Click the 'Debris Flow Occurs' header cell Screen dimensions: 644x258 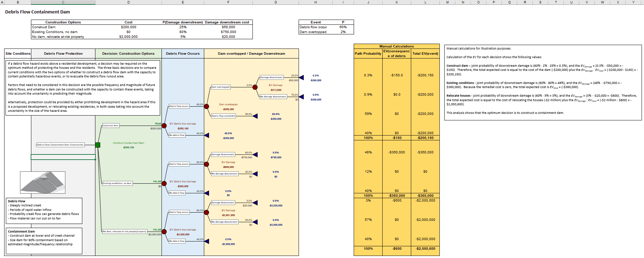click(183, 54)
